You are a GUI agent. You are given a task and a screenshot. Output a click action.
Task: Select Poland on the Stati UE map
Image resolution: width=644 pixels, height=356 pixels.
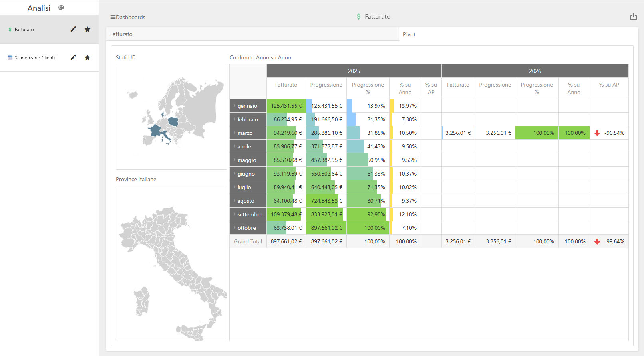[173, 121]
